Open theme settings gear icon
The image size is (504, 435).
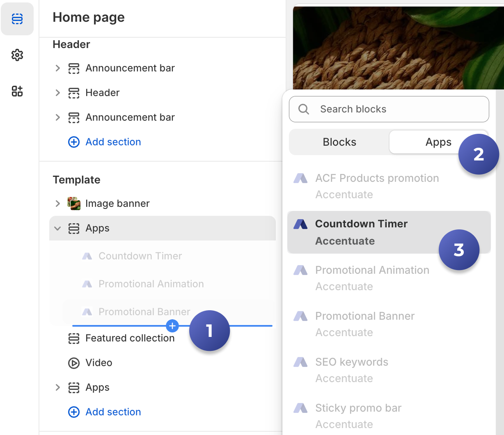[x=17, y=55]
